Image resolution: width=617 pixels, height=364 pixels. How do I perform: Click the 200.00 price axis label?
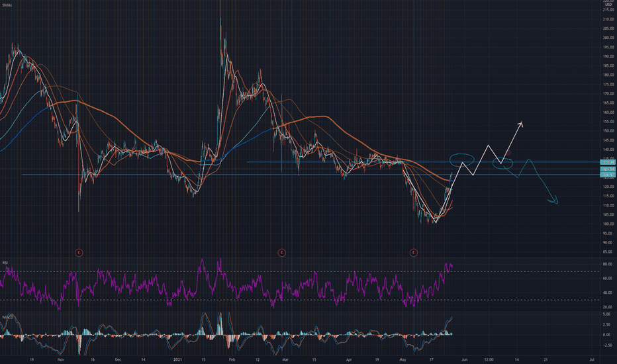point(608,38)
